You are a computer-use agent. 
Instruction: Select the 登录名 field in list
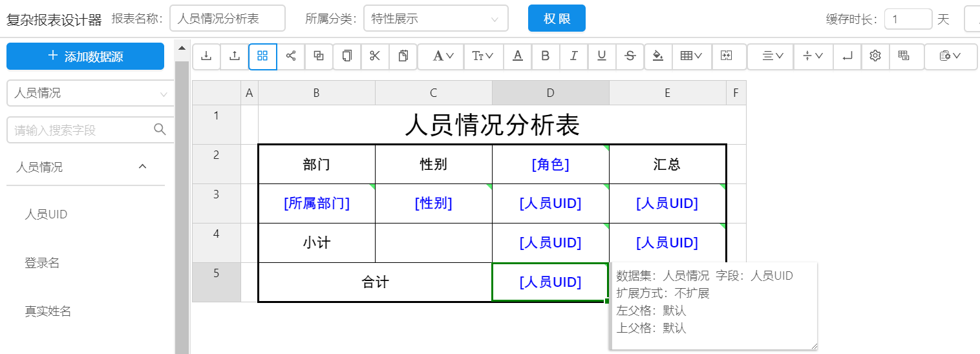(x=43, y=263)
